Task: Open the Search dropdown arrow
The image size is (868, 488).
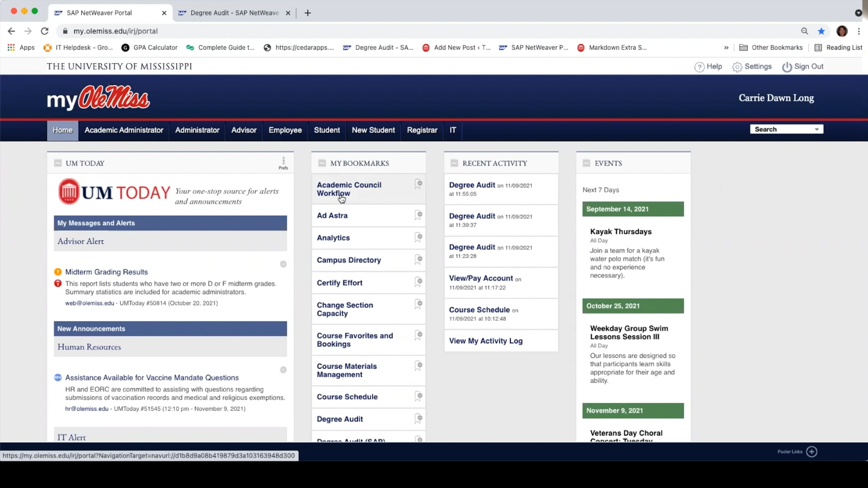Action: click(x=817, y=129)
